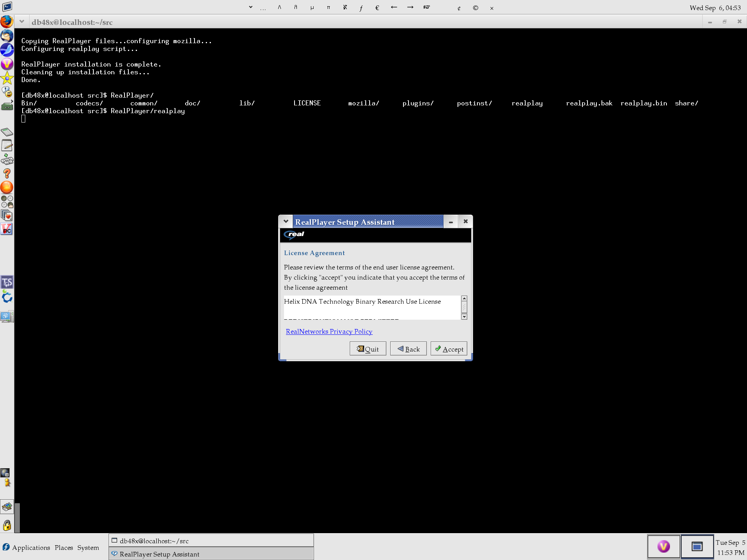Click "LICENSE" in the terminal listing
The image size is (747, 560).
coord(307,103)
